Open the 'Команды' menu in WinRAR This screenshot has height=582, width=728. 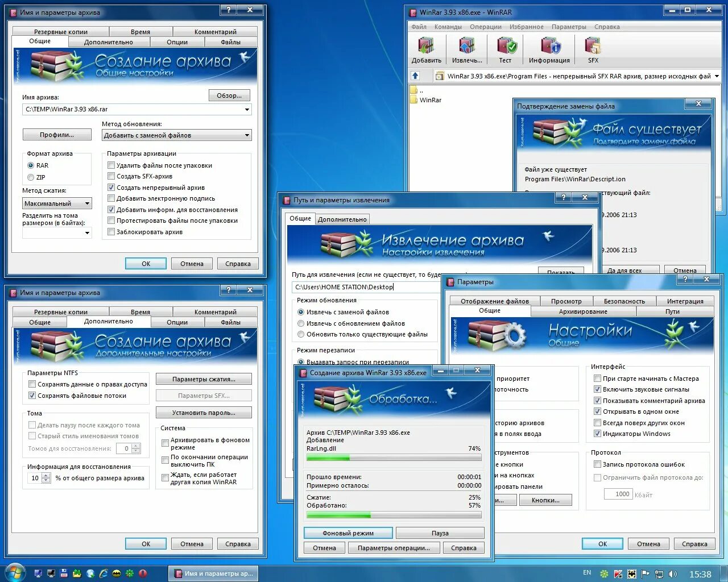pos(448,27)
